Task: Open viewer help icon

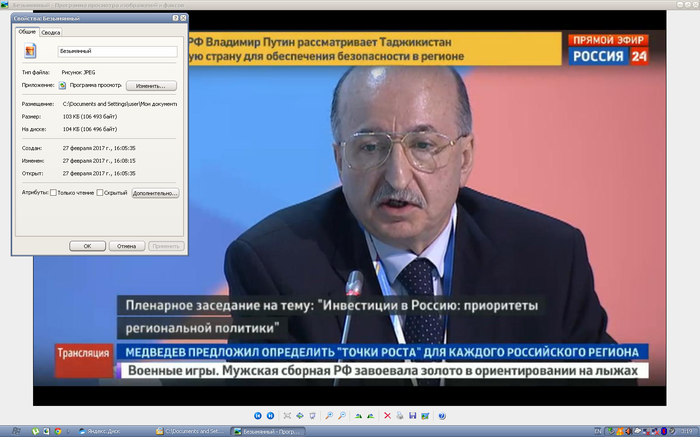Action: coord(442,415)
